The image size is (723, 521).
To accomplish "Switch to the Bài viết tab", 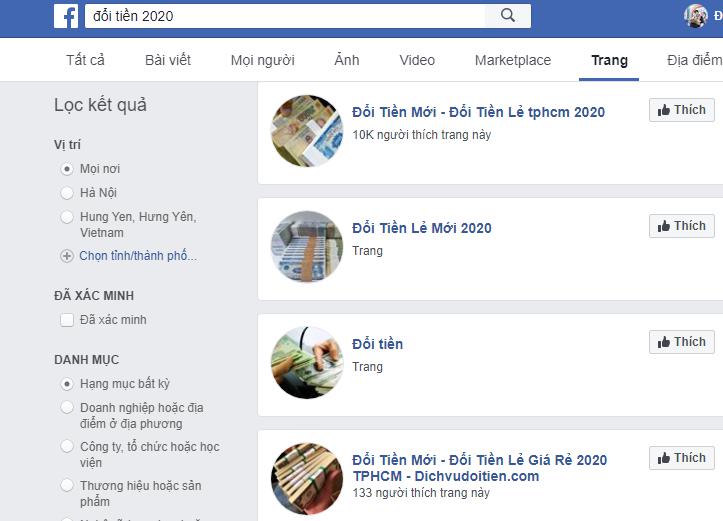I will [x=167, y=60].
